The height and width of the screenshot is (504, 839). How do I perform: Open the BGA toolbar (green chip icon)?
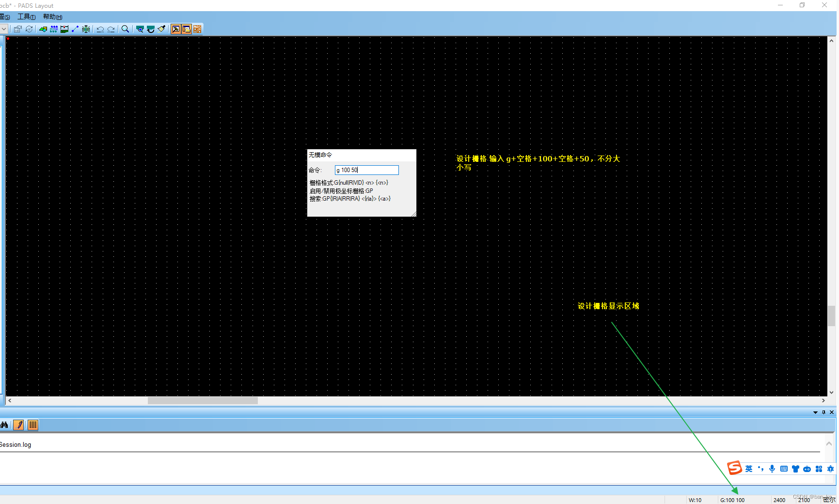coord(86,29)
